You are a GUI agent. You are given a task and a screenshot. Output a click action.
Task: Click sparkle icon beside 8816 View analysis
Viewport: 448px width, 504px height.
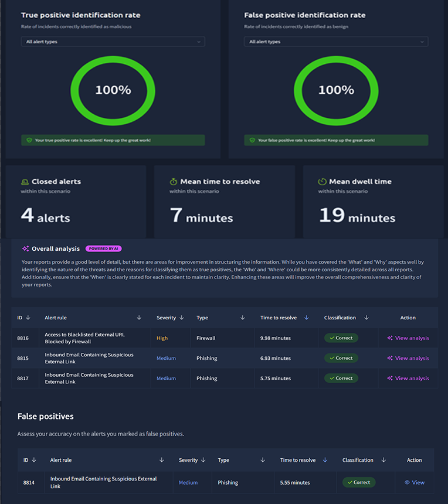[x=390, y=338]
